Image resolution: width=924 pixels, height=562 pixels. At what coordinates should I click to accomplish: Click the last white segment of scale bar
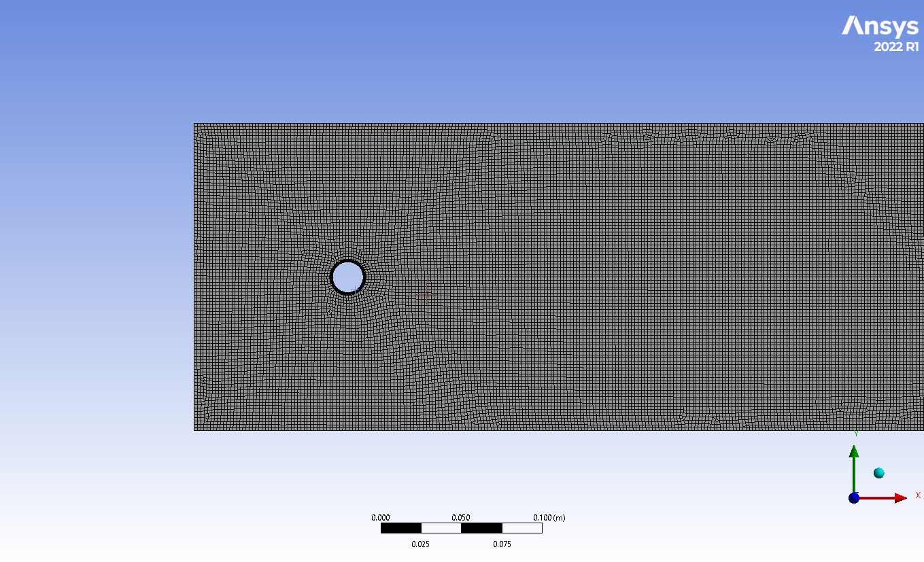521,528
